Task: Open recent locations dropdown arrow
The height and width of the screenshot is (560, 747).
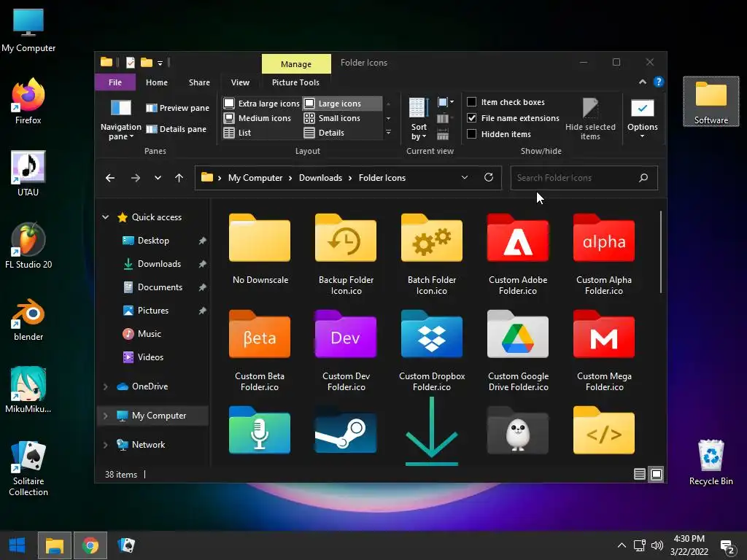Action: pos(158,178)
